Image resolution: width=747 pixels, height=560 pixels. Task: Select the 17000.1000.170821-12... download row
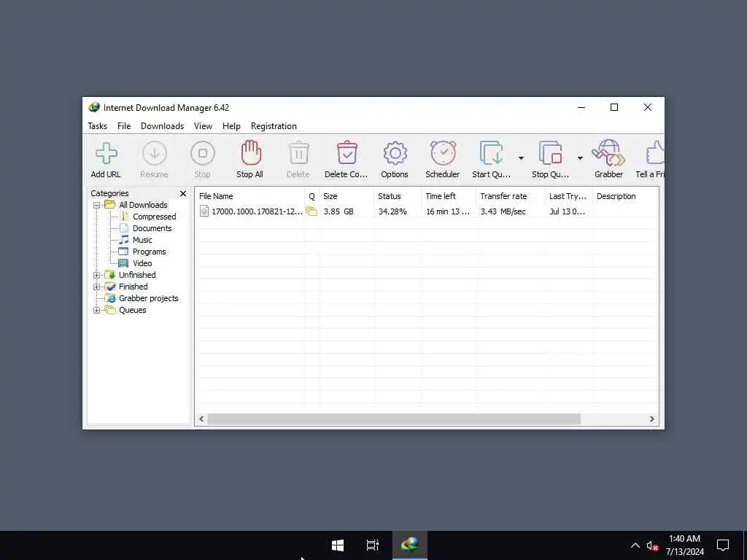point(426,211)
